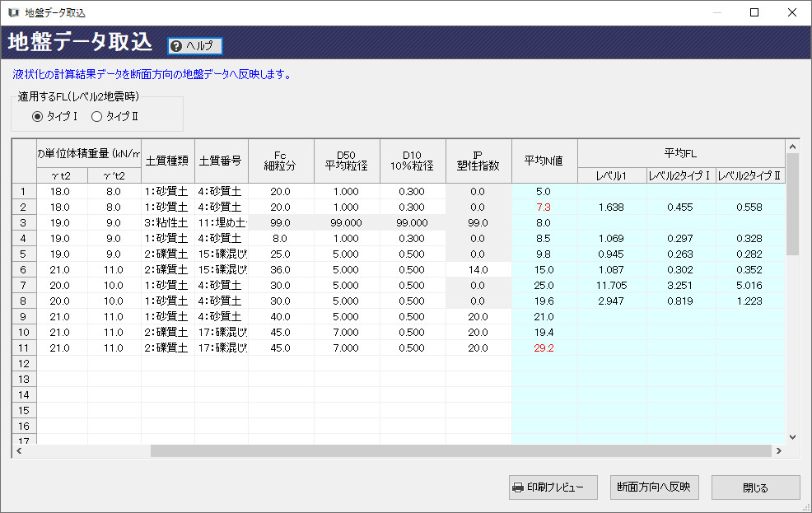
Task: Click the Fc 細粒分 column header
Action: [281, 161]
